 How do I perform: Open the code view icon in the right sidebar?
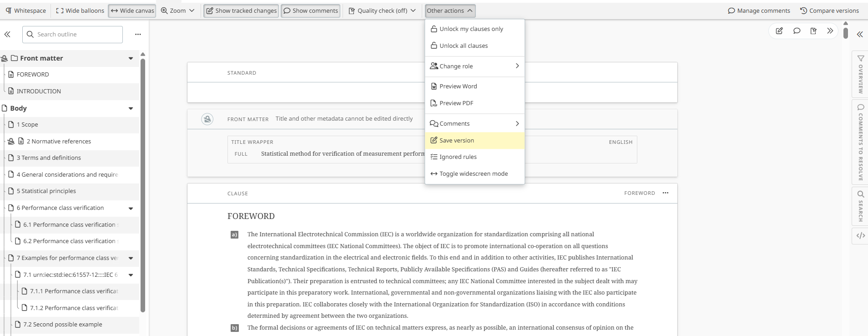tap(860, 235)
